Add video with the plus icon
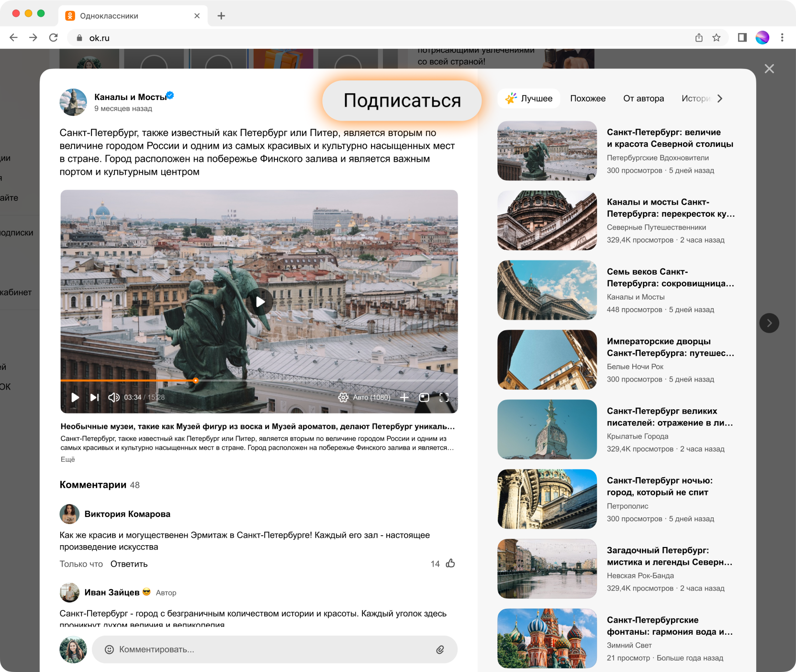The height and width of the screenshot is (672, 796). click(404, 397)
